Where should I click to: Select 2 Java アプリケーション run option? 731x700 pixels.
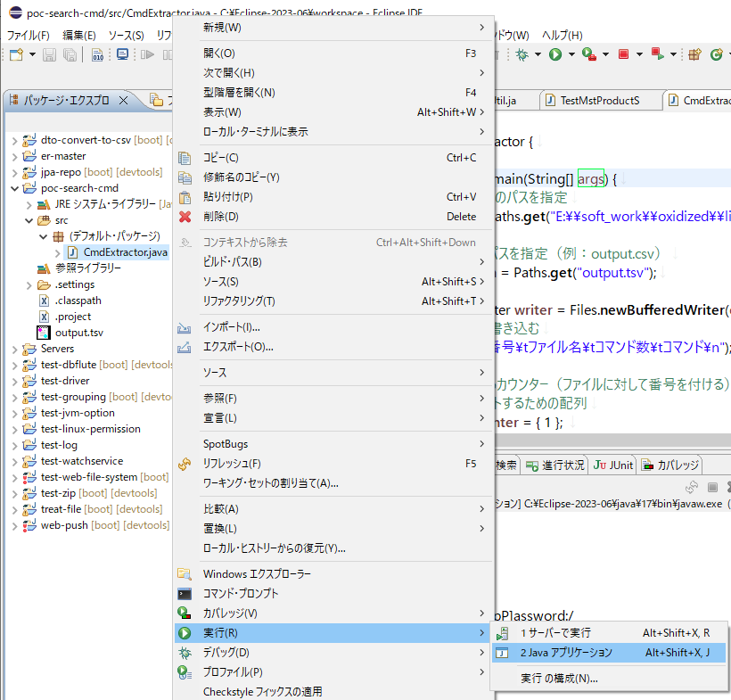tap(609, 653)
